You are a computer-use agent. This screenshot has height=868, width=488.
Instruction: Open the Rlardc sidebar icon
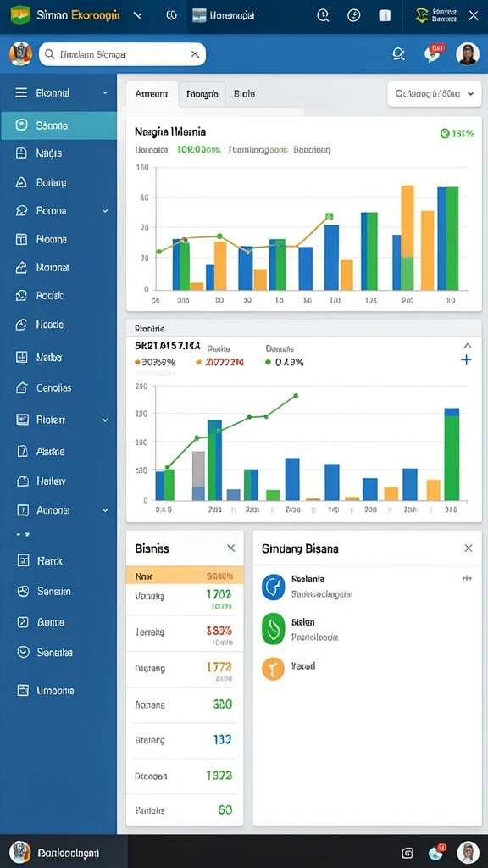point(23,561)
